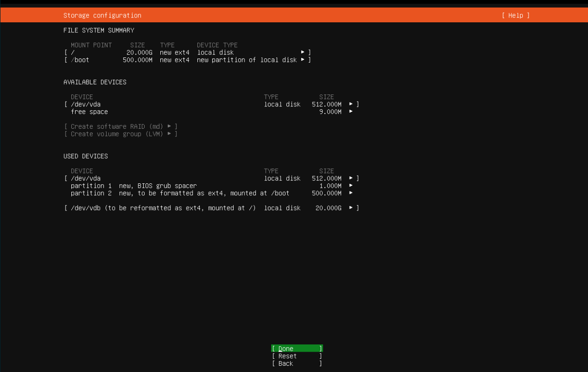Select Create volume group (LVM) option
The width and height of the screenshot is (588, 372).
[121, 134]
